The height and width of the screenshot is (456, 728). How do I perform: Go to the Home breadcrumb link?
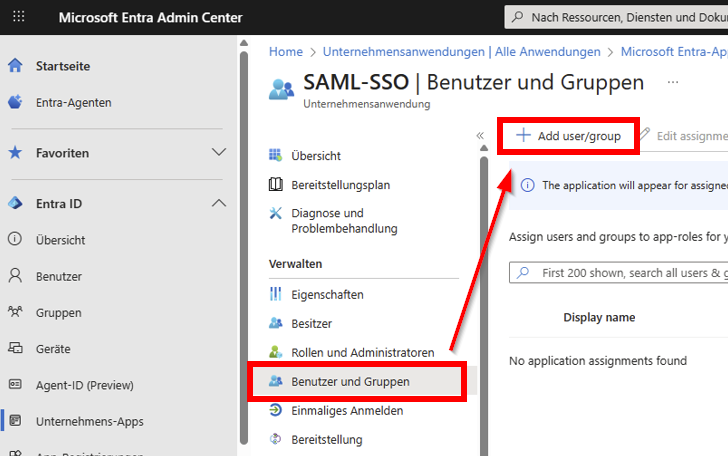(285, 52)
